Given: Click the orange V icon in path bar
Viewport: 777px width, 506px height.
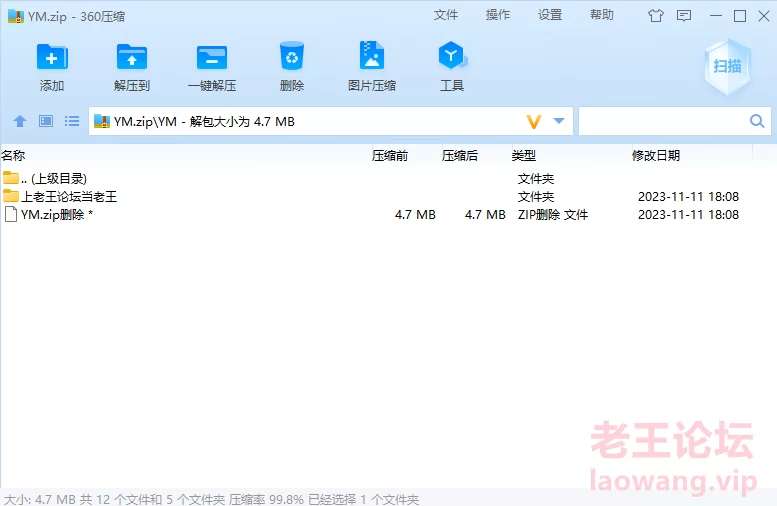Looking at the screenshot, I should click(x=534, y=121).
